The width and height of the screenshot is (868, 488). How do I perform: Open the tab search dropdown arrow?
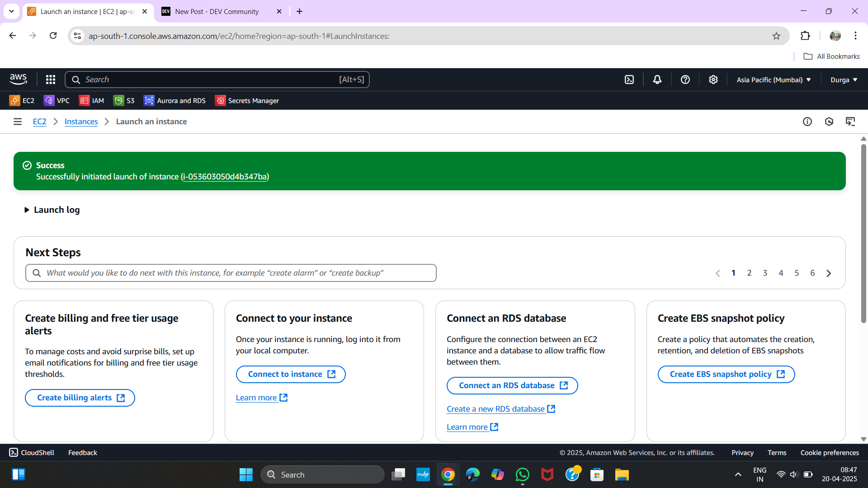pos(11,11)
